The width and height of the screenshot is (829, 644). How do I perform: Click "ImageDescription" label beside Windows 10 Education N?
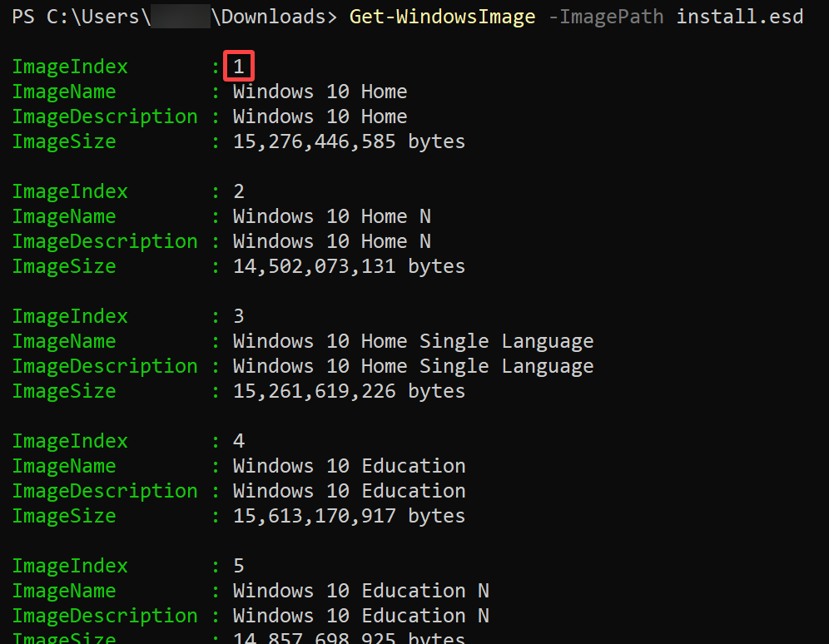pyautogui.click(x=105, y=616)
